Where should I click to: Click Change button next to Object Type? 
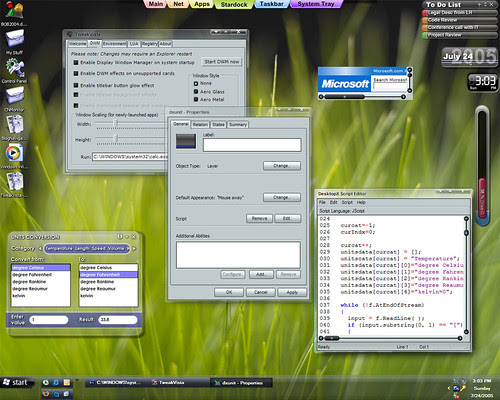[x=282, y=166]
